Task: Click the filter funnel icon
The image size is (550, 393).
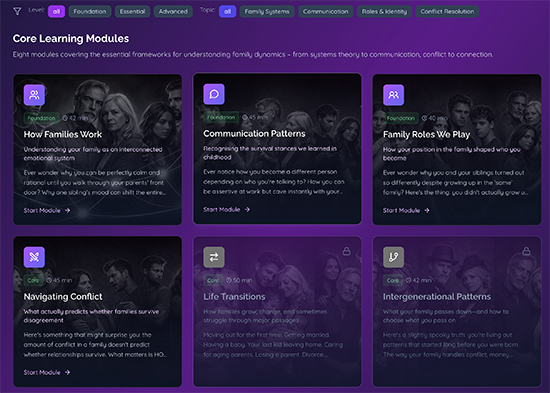Action: pyautogui.click(x=17, y=11)
